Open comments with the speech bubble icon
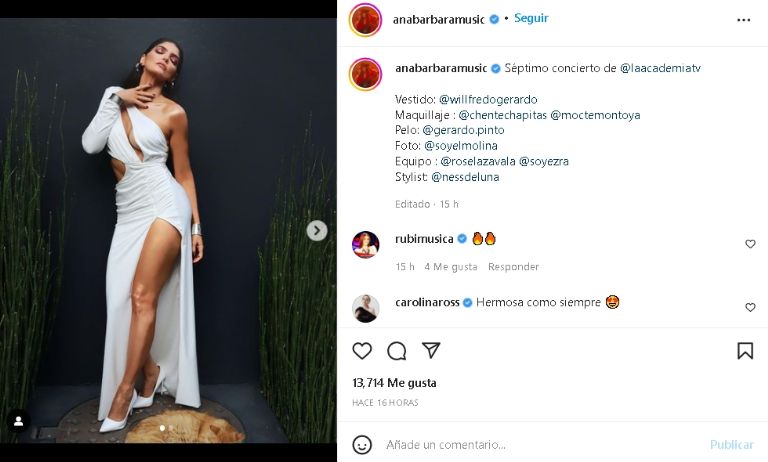The width and height of the screenshot is (768, 462). [x=397, y=351]
